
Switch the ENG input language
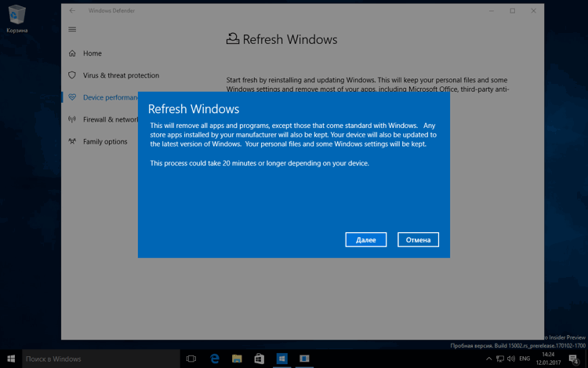coord(524,359)
